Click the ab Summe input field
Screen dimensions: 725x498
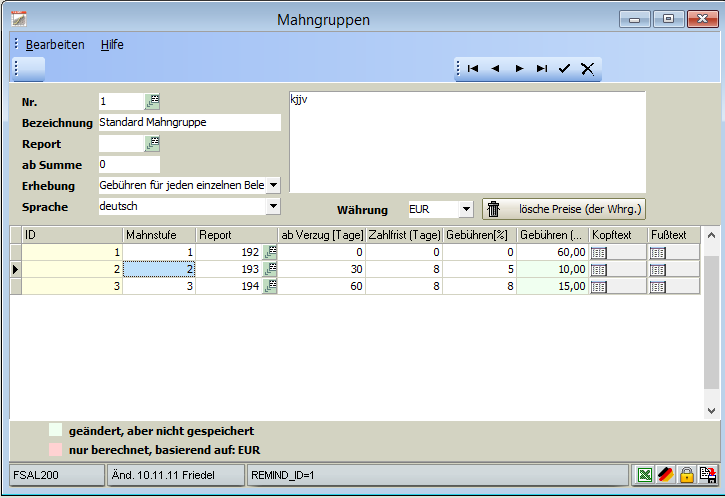pyautogui.click(x=129, y=165)
